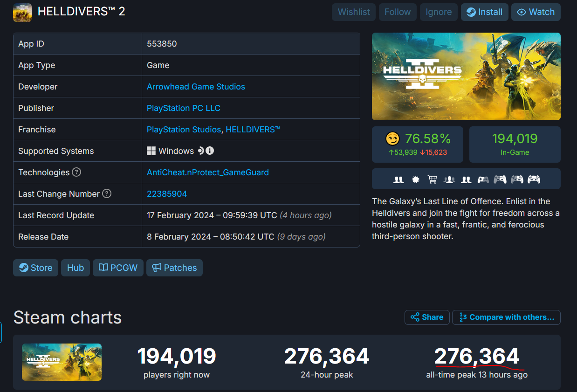Viewport: 577px width, 392px height.
Task: Open the PCGW wiki button
Action: [x=118, y=268]
